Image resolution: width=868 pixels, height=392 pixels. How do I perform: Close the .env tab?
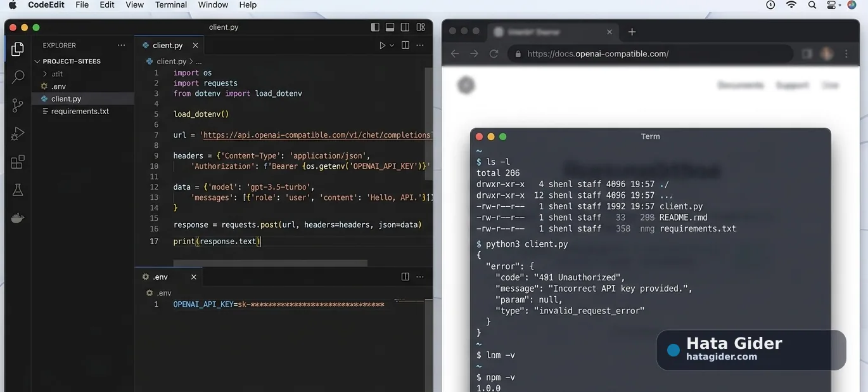(194, 277)
